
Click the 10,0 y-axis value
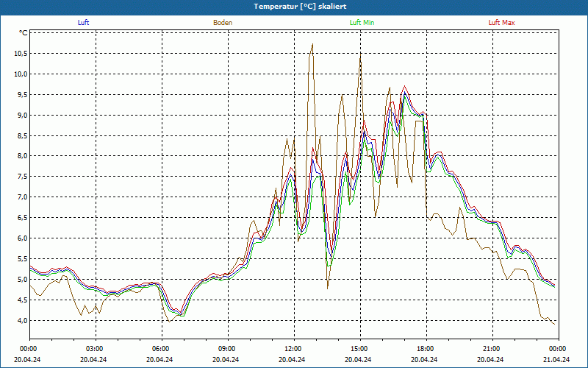coord(21,74)
